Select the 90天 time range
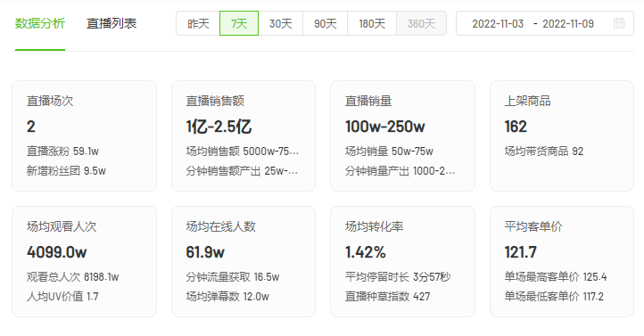Image resolution: width=644 pixels, height=336 pixels. (326, 23)
